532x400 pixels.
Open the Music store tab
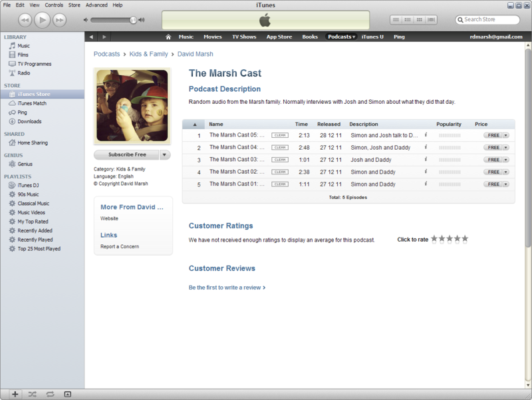coord(186,37)
